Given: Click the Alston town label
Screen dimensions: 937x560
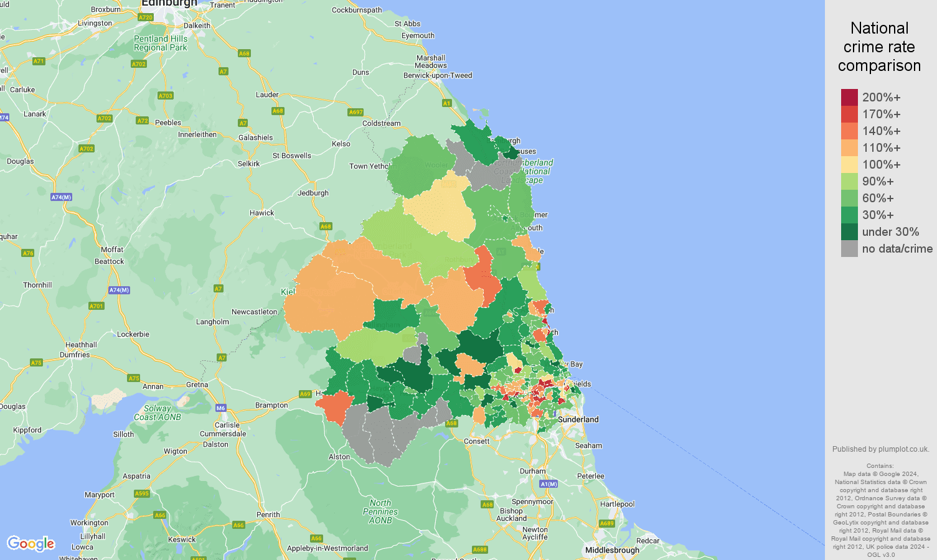Looking at the screenshot, I should coord(339,457).
